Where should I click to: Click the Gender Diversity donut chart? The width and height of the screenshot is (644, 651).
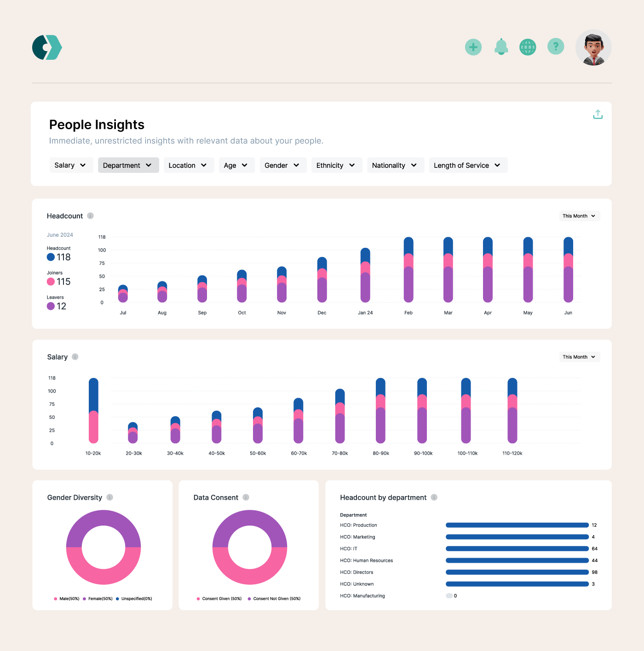click(103, 547)
